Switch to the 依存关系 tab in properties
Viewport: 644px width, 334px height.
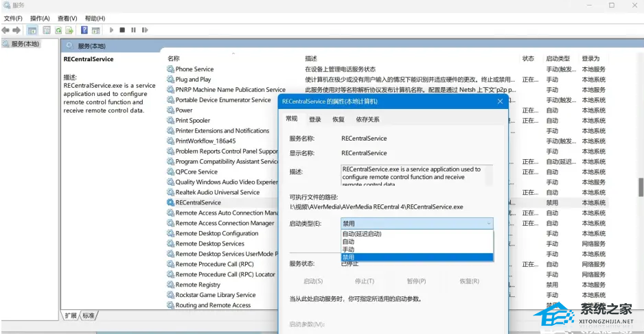tap(367, 119)
